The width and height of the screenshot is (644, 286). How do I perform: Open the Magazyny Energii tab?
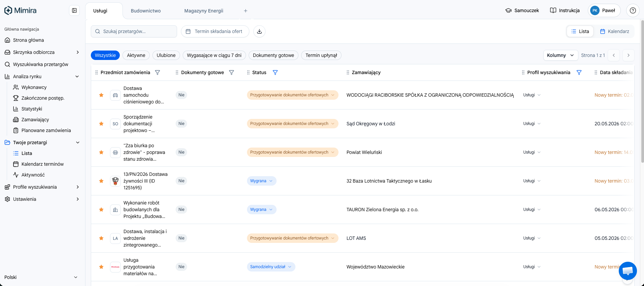click(x=204, y=11)
